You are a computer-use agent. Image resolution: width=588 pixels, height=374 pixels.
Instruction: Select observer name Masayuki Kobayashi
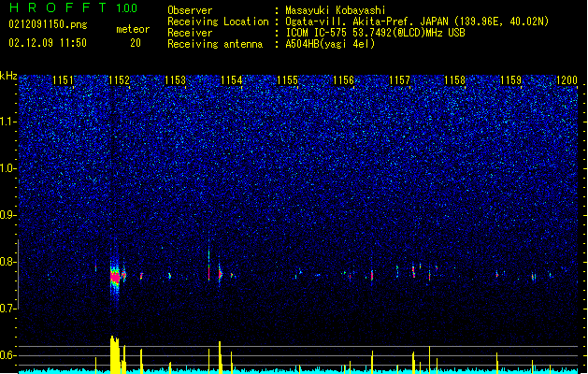click(x=336, y=10)
